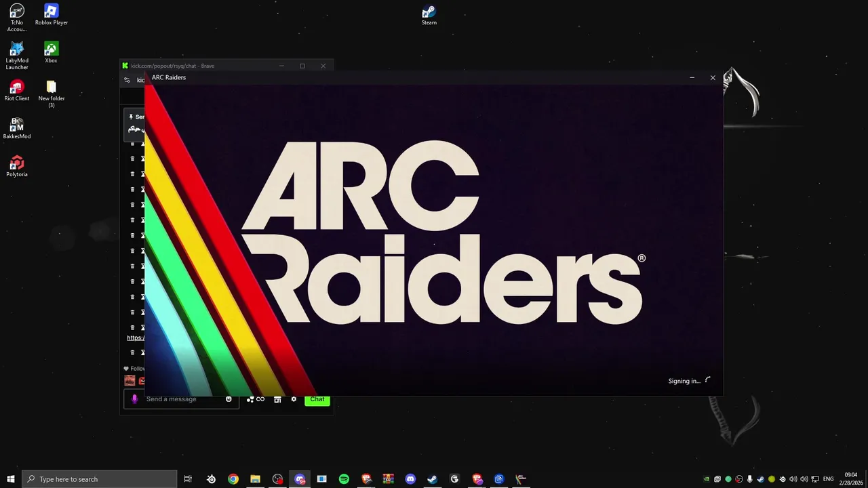The image size is (868, 488).
Task: Open the Xbox desktop shortcut
Action: click(51, 52)
